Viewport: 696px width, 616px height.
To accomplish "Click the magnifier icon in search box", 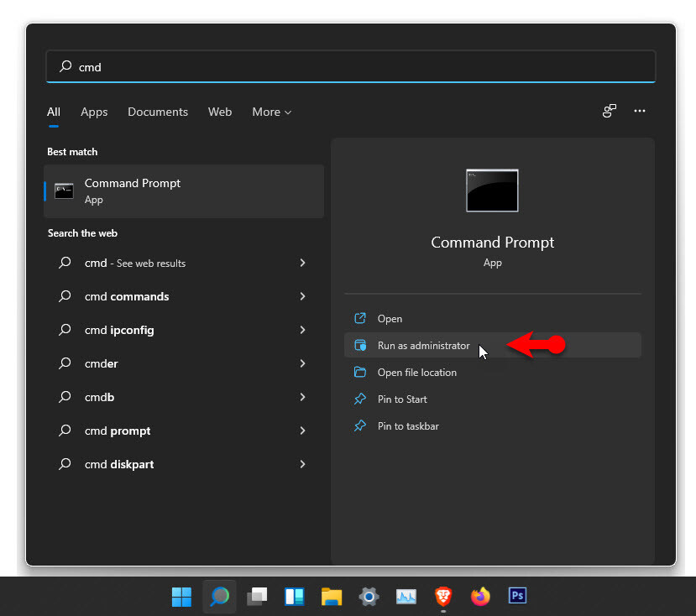I will point(65,66).
